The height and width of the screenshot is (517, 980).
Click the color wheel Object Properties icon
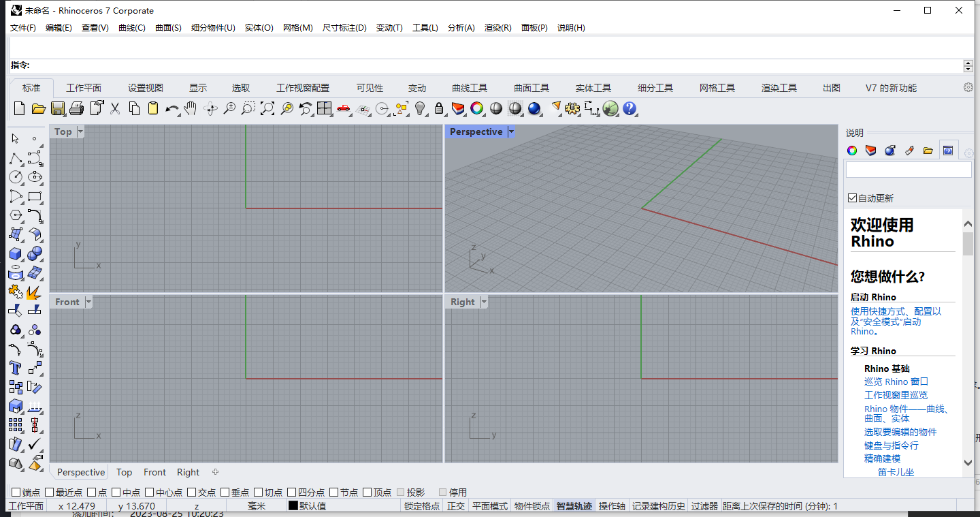477,108
